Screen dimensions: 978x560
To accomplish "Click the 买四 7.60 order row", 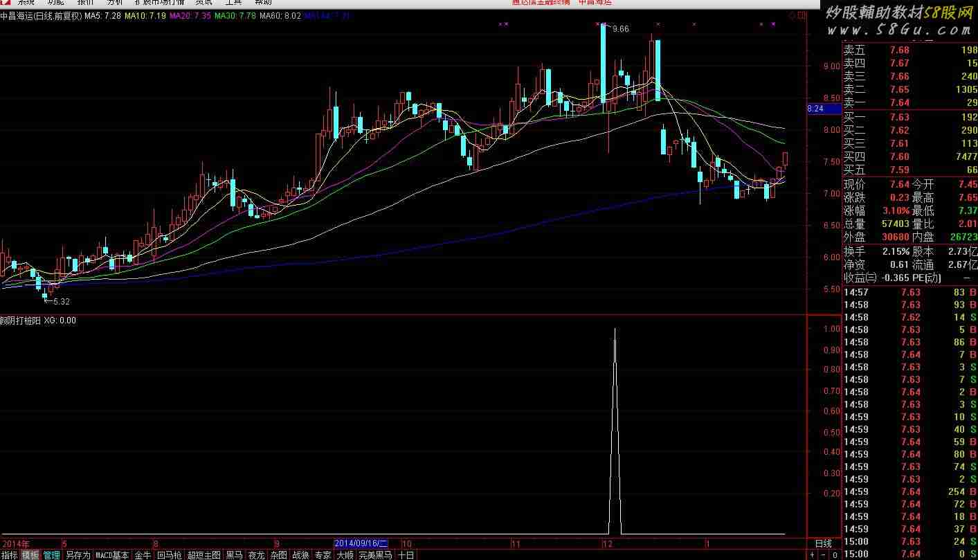I will coord(910,156).
